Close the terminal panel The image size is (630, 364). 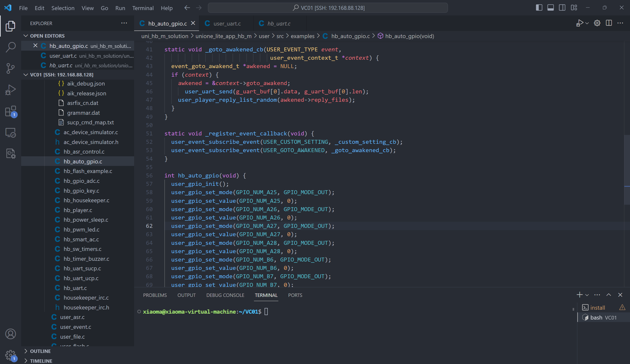pos(620,295)
